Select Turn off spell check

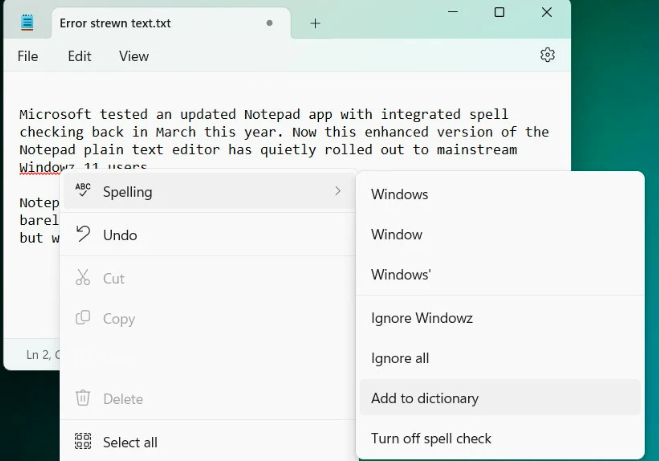pyautogui.click(x=500, y=438)
